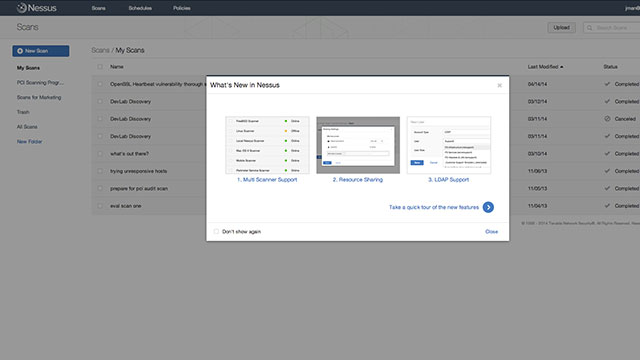Check the prepare for pci audit scan checkbox

pos(100,189)
